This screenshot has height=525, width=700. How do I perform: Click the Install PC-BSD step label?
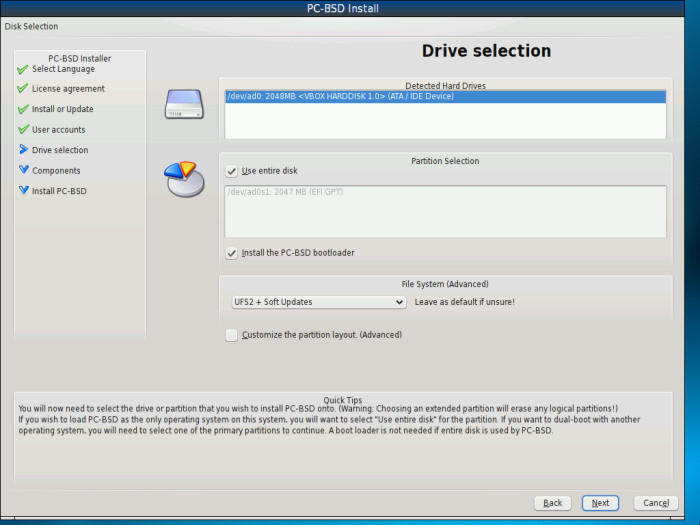tap(59, 191)
